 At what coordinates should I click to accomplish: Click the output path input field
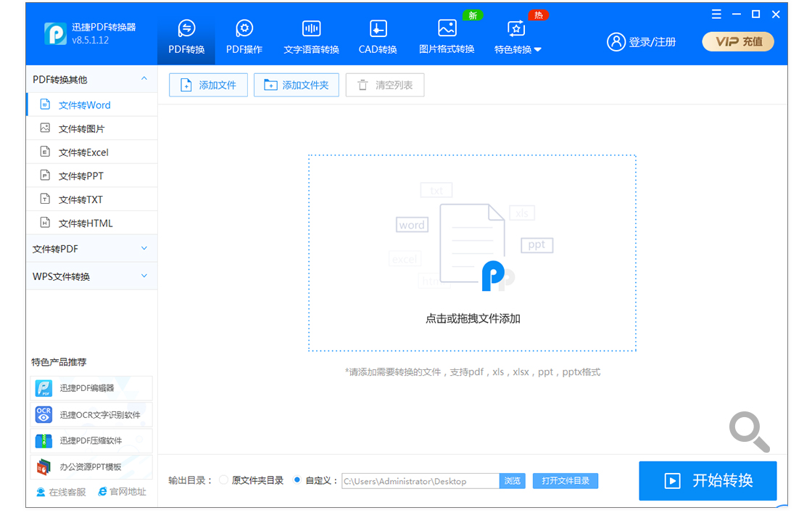tap(420, 481)
